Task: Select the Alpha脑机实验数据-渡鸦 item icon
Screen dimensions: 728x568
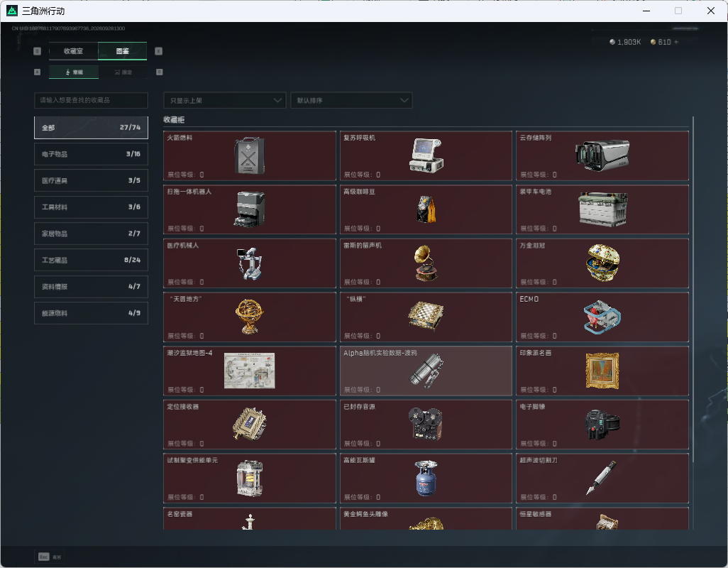Action: pyautogui.click(x=426, y=371)
